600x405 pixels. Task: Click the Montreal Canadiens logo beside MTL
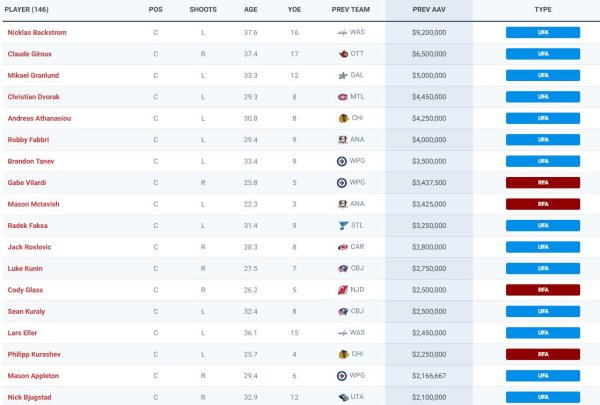coord(343,97)
